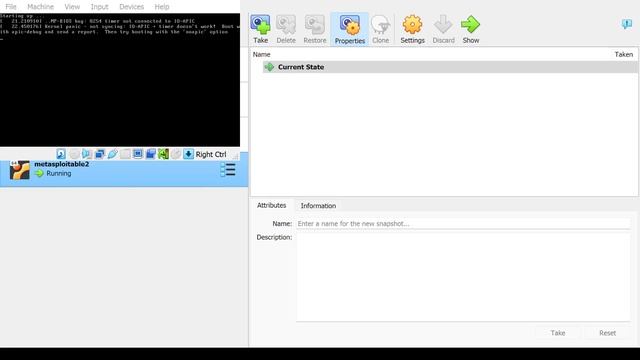Click the hard disk activity status icon

(x=61, y=154)
